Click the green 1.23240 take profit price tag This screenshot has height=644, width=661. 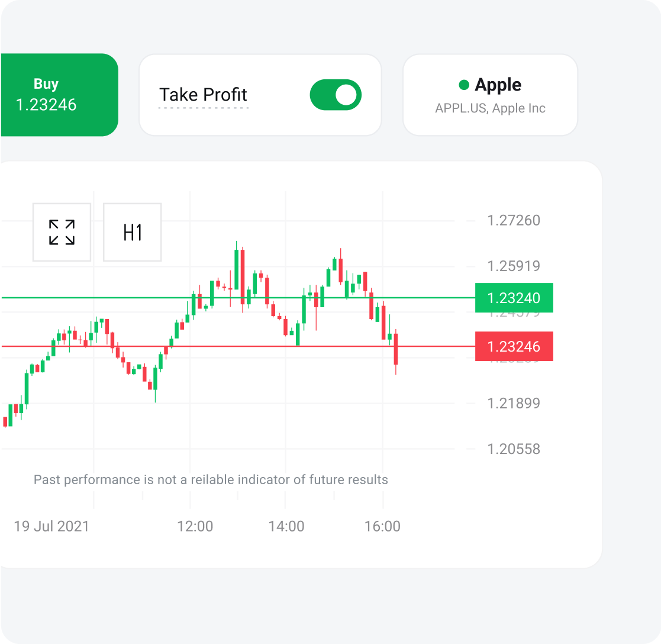[514, 298]
